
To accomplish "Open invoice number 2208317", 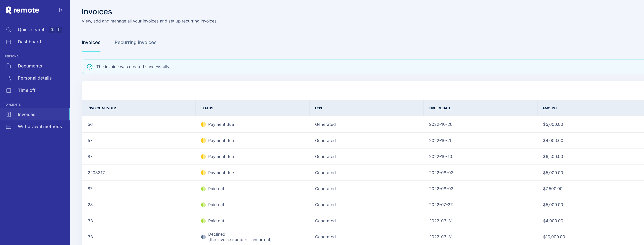I will coord(96,173).
